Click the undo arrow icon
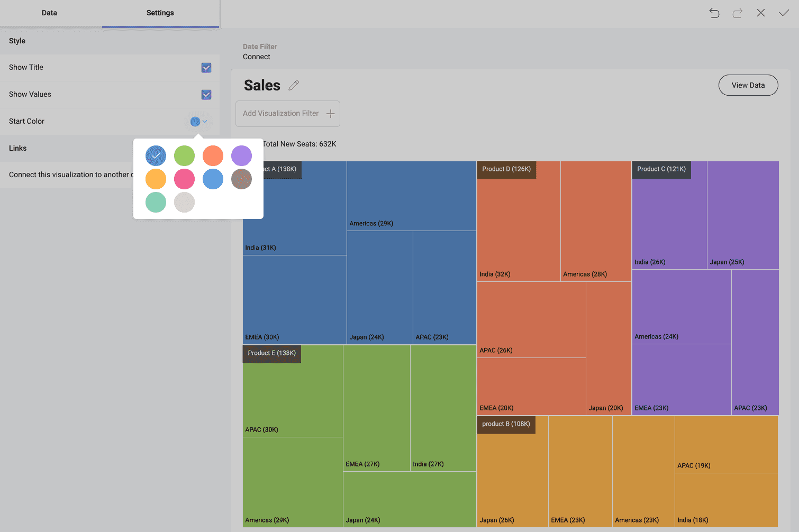This screenshot has height=532, width=799. coord(714,13)
